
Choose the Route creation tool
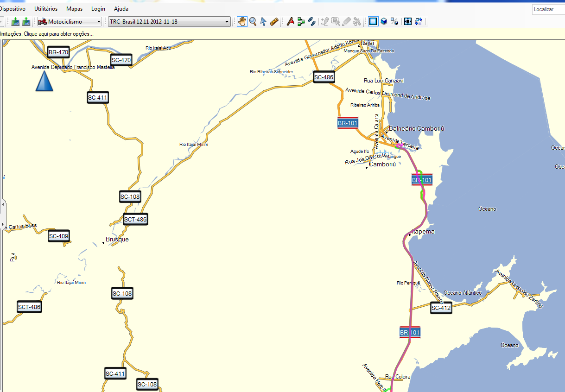click(301, 21)
